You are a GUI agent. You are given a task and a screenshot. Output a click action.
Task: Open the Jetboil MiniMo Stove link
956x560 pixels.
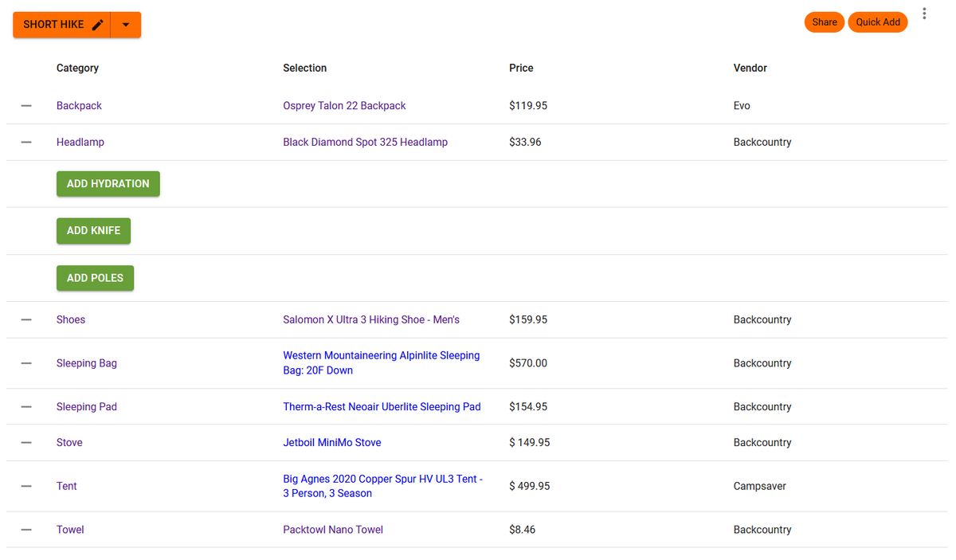click(332, 442)
